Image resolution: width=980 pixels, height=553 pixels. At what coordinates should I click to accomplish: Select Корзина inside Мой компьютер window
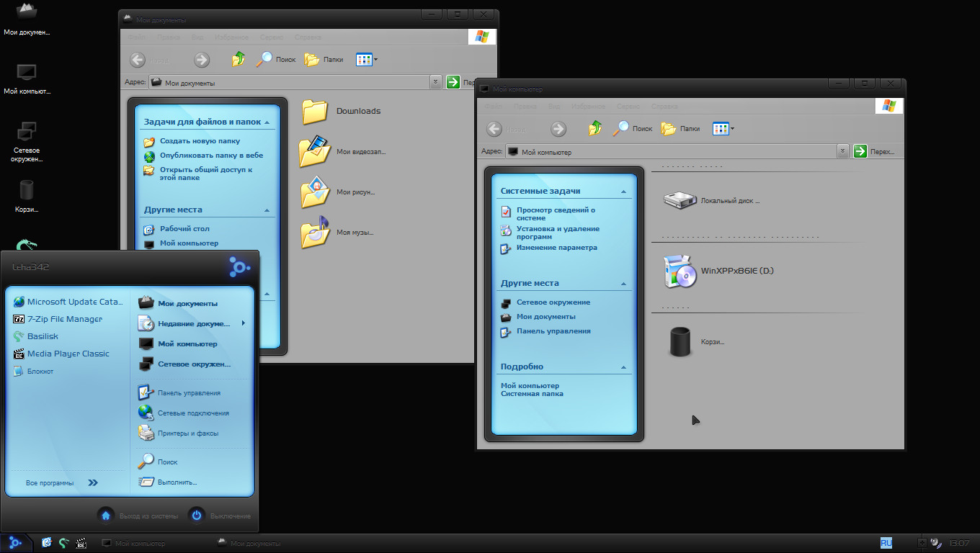[x=696, y=342]
